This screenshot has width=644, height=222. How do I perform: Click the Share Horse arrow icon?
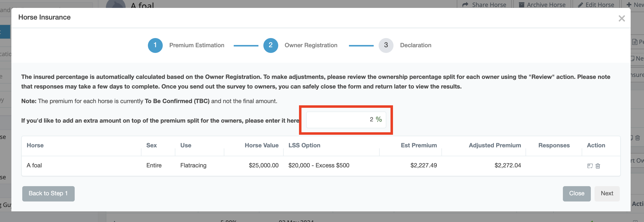pyautogui.click(x=465, y=5)
